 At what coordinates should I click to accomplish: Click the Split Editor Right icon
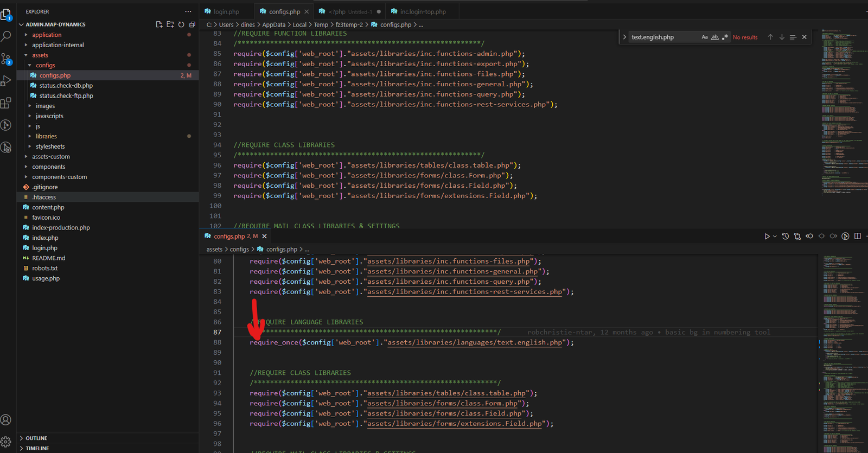[858, 236]
